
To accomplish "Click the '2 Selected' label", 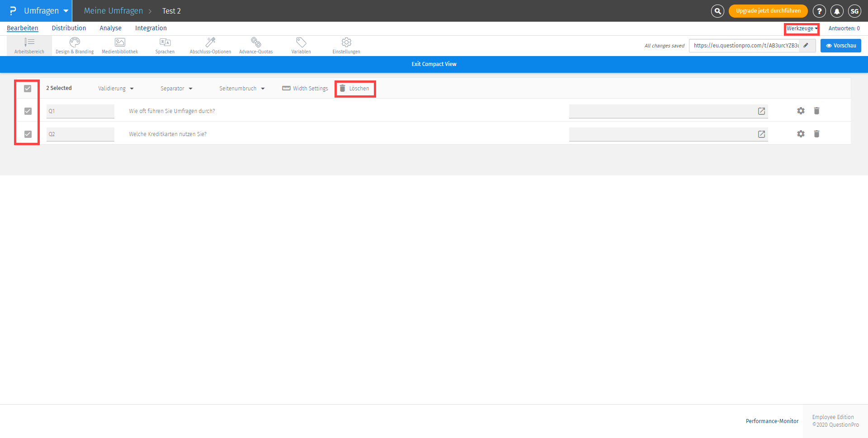I will pyautogui.click(x=59, y=88).
